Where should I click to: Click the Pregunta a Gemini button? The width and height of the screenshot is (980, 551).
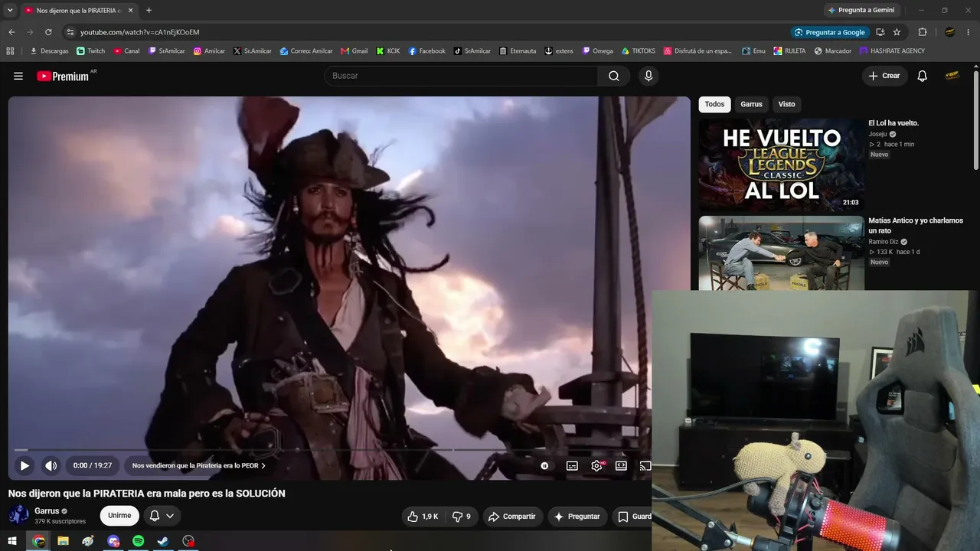click(861, 10)
